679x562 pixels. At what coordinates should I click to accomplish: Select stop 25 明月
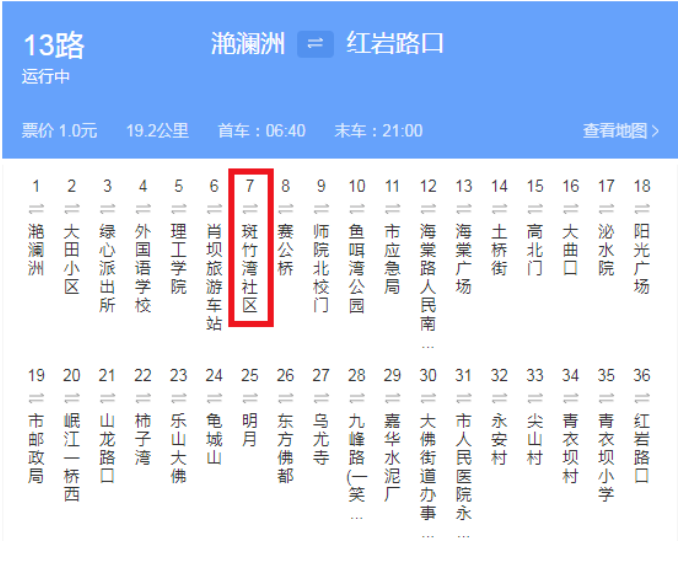(x=250, y=430)
